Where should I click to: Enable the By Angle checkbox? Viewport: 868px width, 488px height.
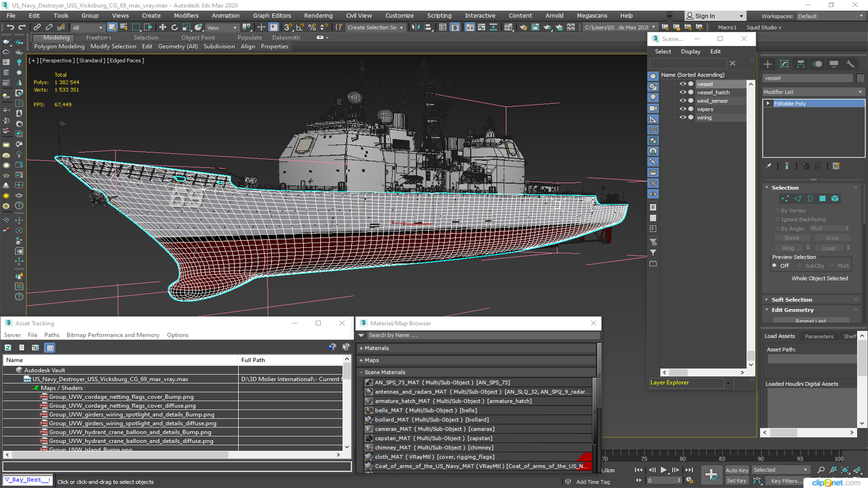tap(778, 229)
